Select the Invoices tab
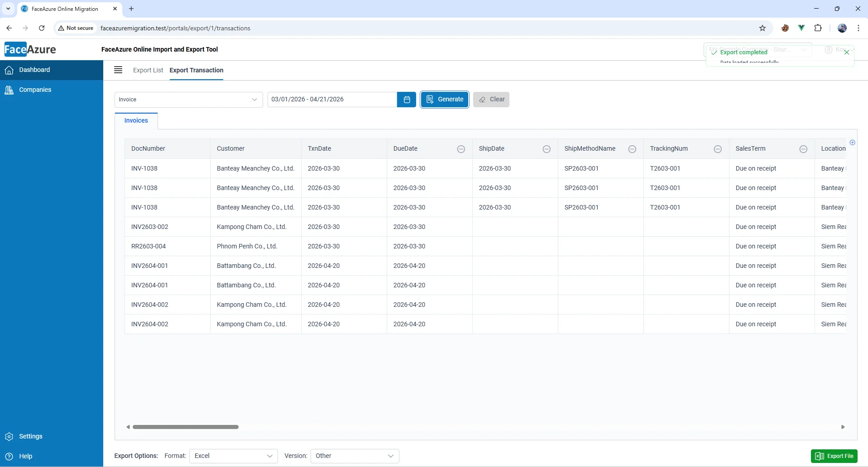 coord(136,120)
